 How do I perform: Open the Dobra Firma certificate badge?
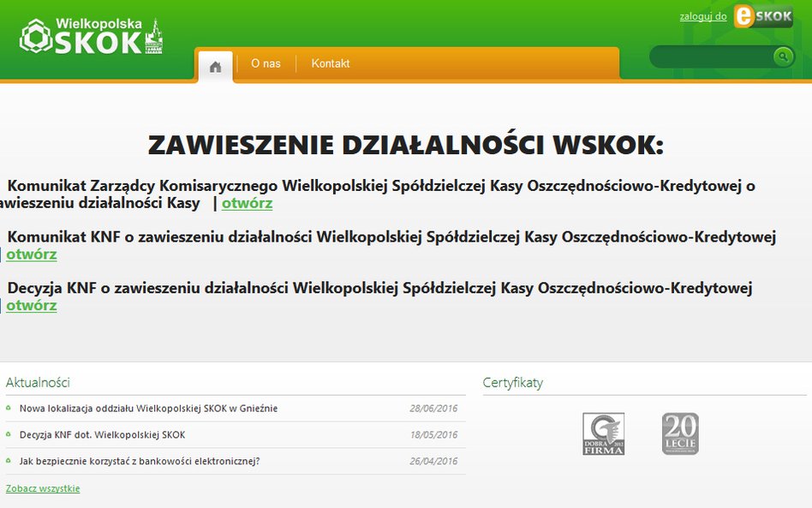pyautogui.click(x=603, y=434)
